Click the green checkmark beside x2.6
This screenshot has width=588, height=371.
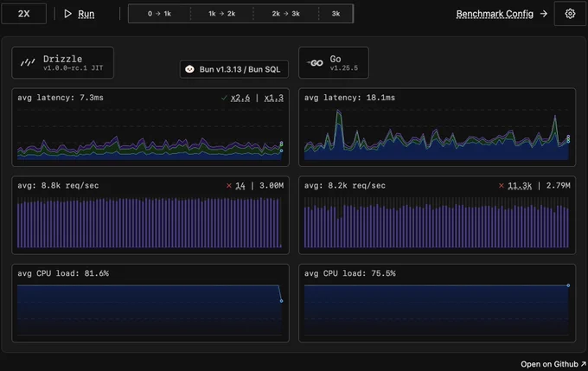pyautogui.click(x=224, y=98)
